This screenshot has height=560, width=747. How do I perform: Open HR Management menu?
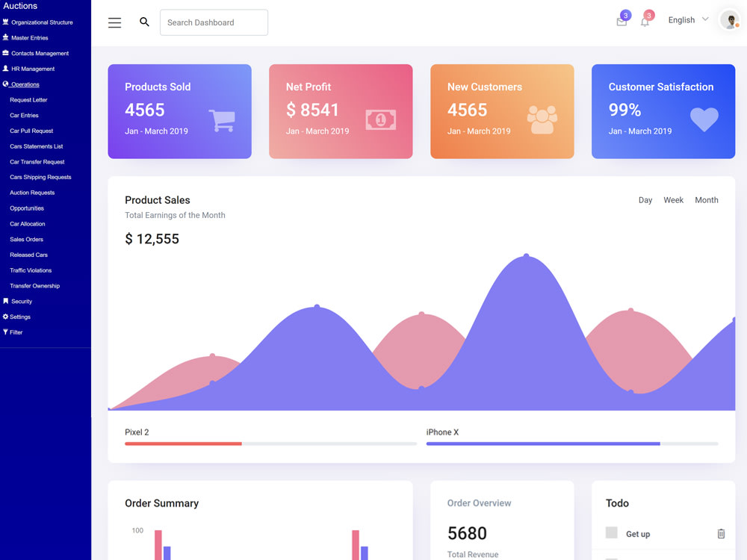click(x=33, y=69)
